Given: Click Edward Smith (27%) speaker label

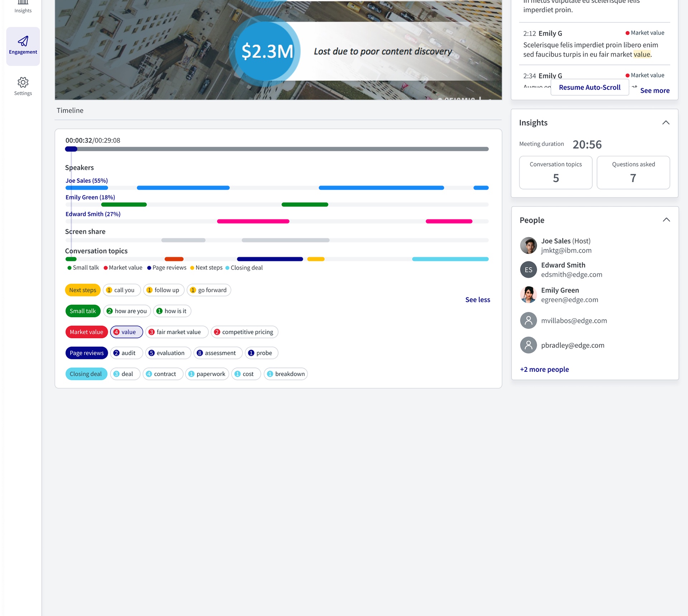Looking at the screenshot, I should pyautogui.click(x=93, y=214).
